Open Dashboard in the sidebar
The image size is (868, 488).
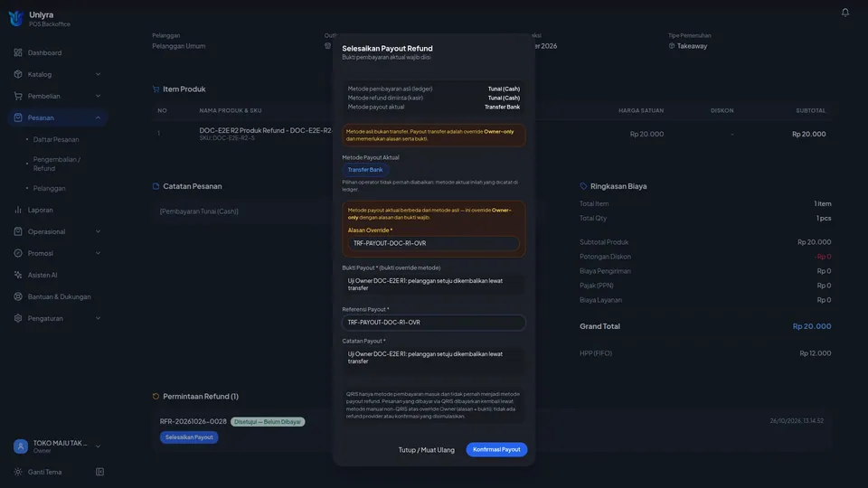(x=45, y=52)
